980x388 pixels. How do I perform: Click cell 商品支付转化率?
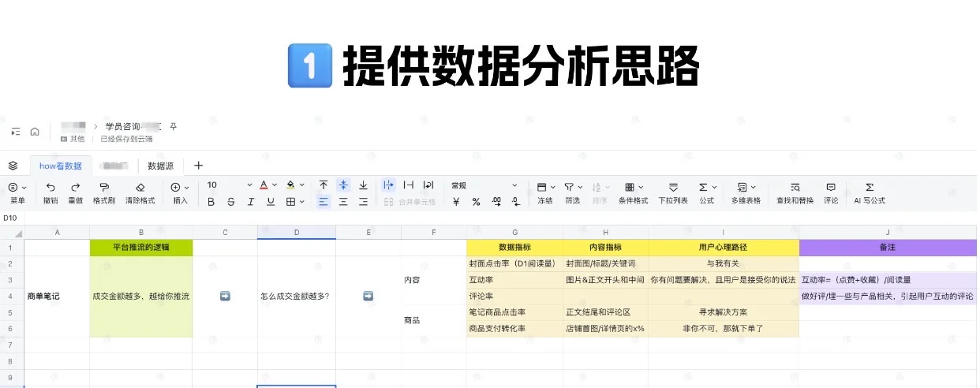coord(514,328)
